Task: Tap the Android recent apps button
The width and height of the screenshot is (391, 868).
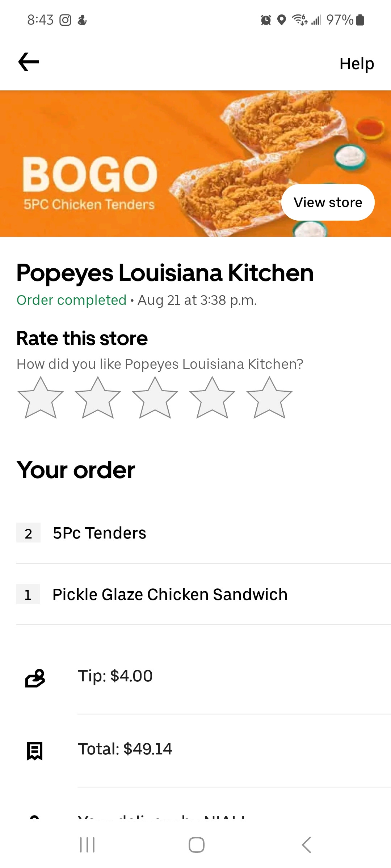Action: click(87, 845)
